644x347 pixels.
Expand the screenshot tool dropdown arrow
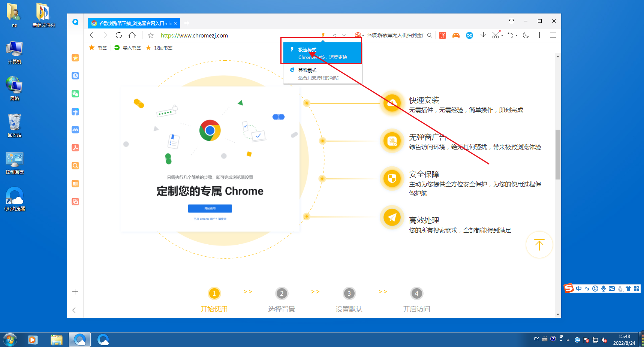[502, 36]
